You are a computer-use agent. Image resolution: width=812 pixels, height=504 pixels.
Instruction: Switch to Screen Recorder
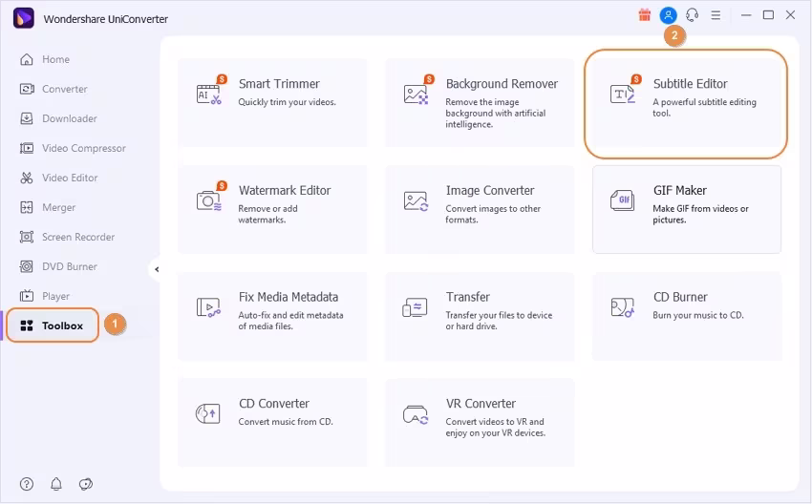point(77,237)
